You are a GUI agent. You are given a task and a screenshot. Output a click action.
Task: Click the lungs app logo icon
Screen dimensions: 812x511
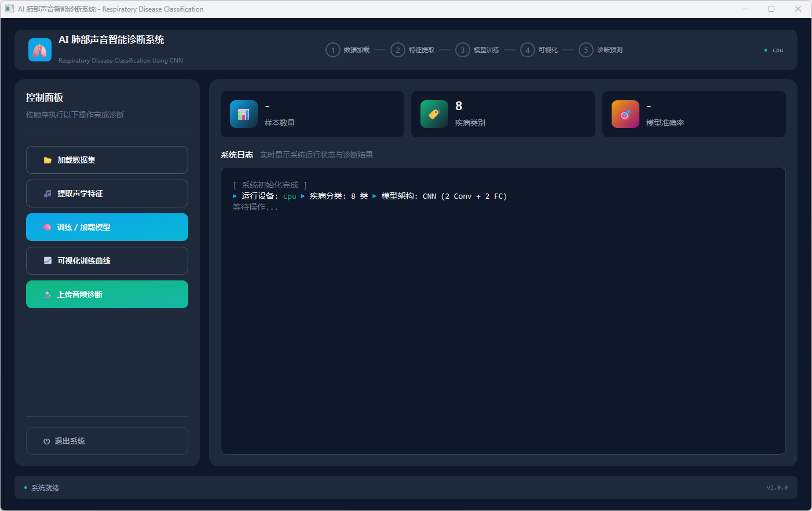click(x=40, y=50)
